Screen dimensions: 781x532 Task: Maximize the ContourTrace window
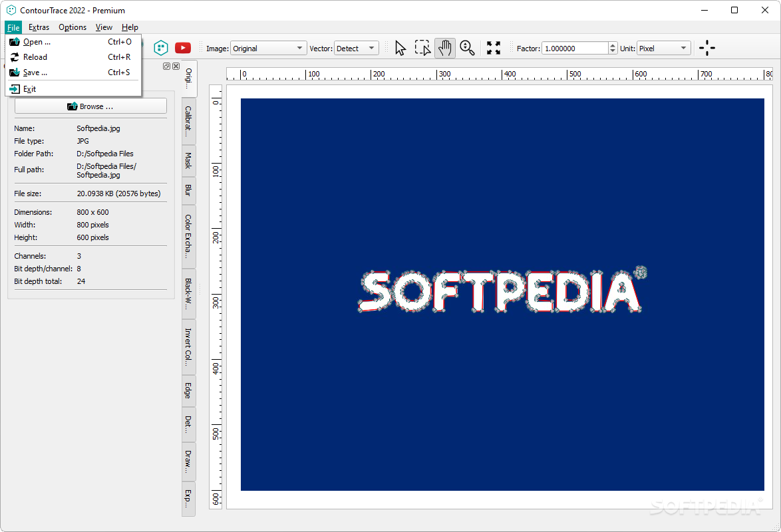734,10
